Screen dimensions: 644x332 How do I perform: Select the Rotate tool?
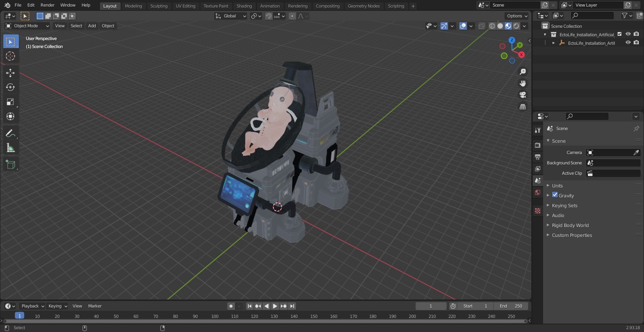point(10,87)
